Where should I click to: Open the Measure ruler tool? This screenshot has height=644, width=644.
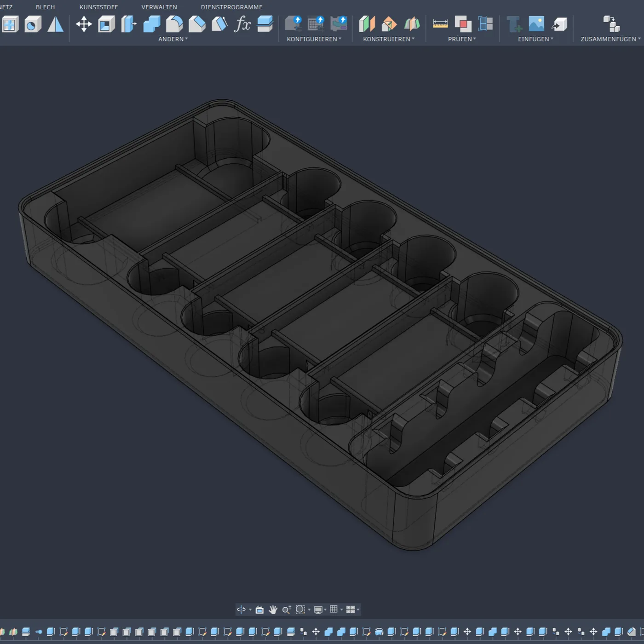[x=440, y=24]
